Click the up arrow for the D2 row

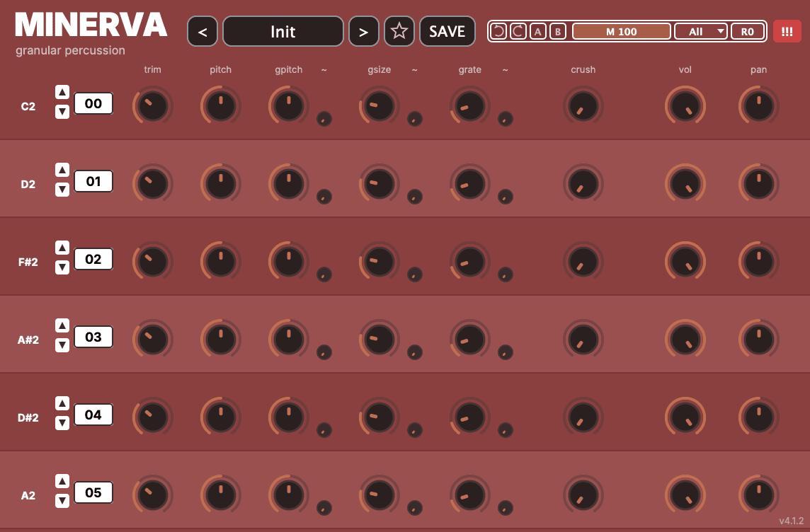(x=62, y=170)
